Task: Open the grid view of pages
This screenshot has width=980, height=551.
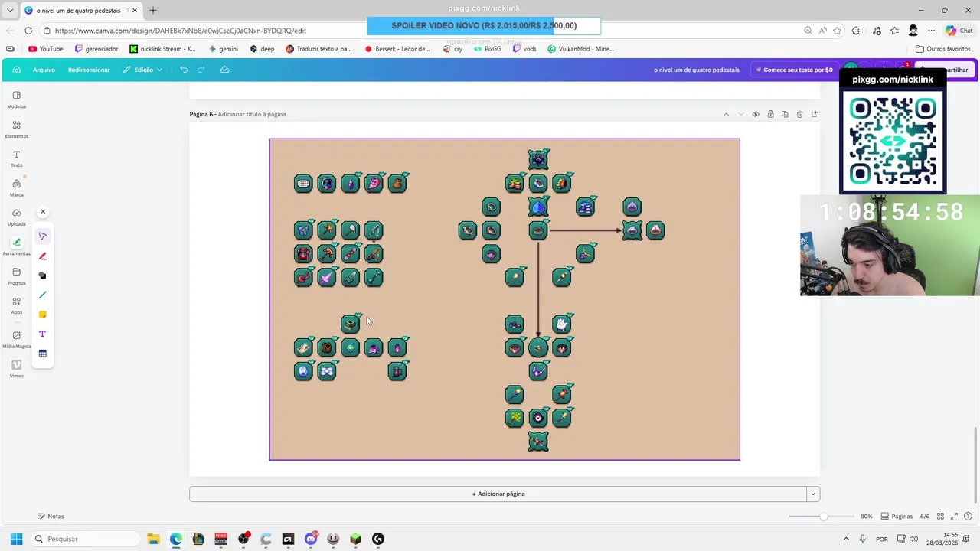Action: coord(940,517)
